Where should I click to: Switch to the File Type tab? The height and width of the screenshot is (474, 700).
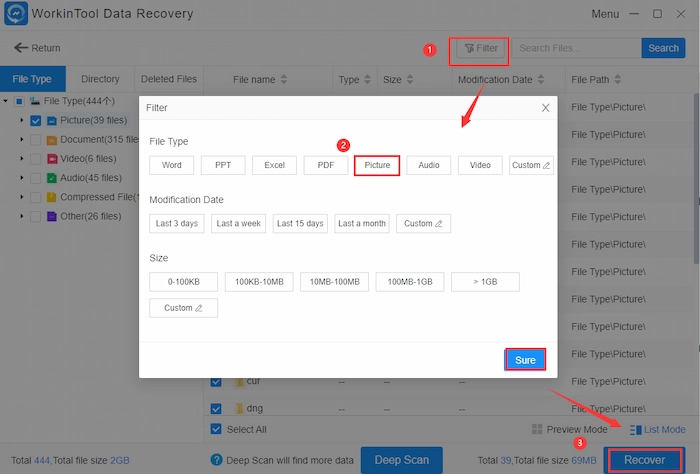[x=33, y=79]
